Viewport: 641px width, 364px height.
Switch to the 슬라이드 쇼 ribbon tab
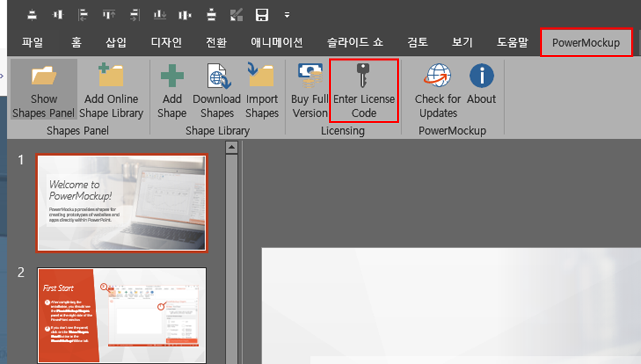(x=355, y=43)
